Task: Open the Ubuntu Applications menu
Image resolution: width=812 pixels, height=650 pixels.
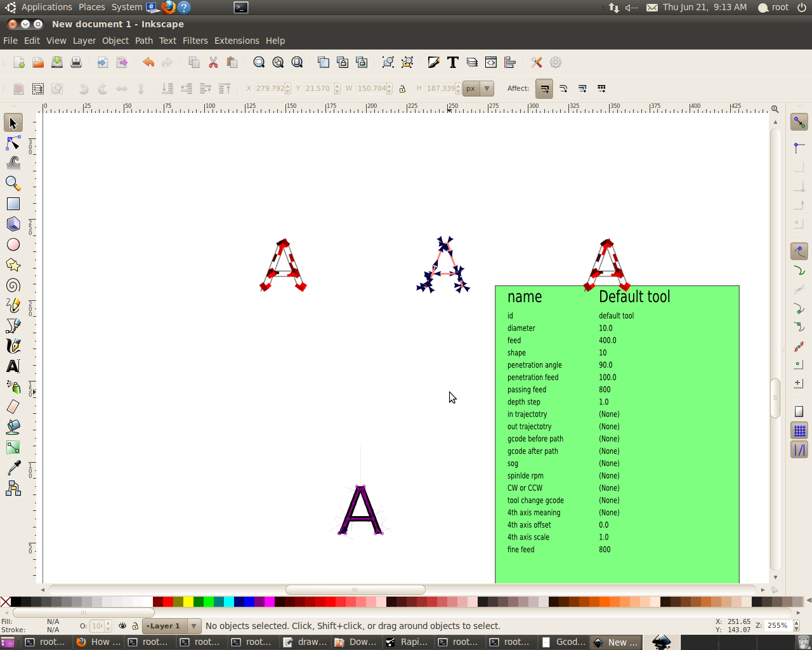Action: tap(39, 8)
